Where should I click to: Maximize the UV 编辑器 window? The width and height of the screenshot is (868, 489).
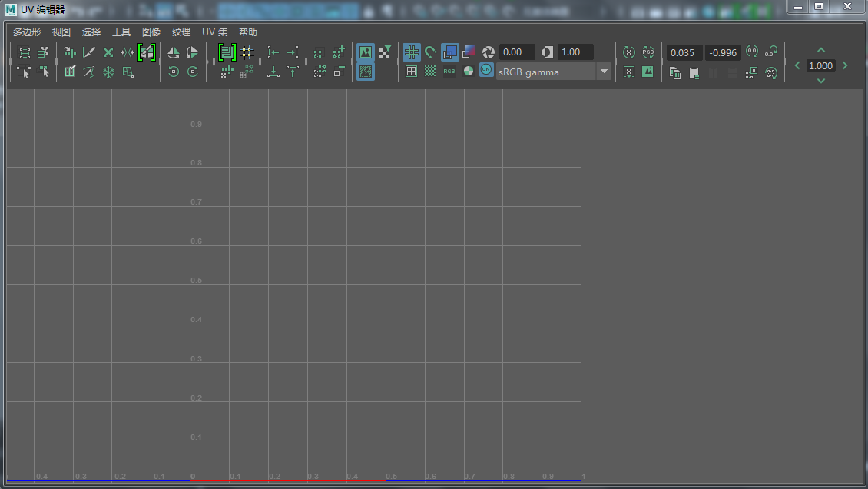(x=819, y=7)
